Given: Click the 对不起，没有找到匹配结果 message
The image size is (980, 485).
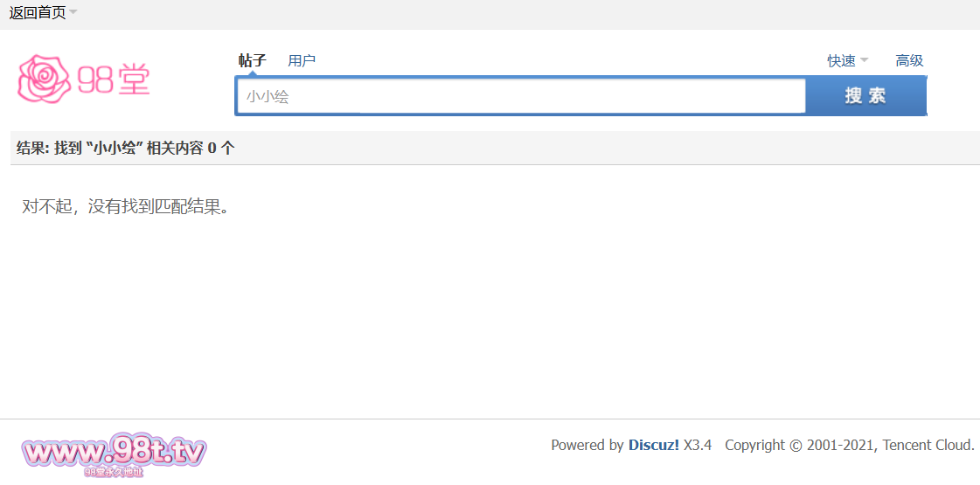Looking at the screenshot, I should click(x=124, y=207).
